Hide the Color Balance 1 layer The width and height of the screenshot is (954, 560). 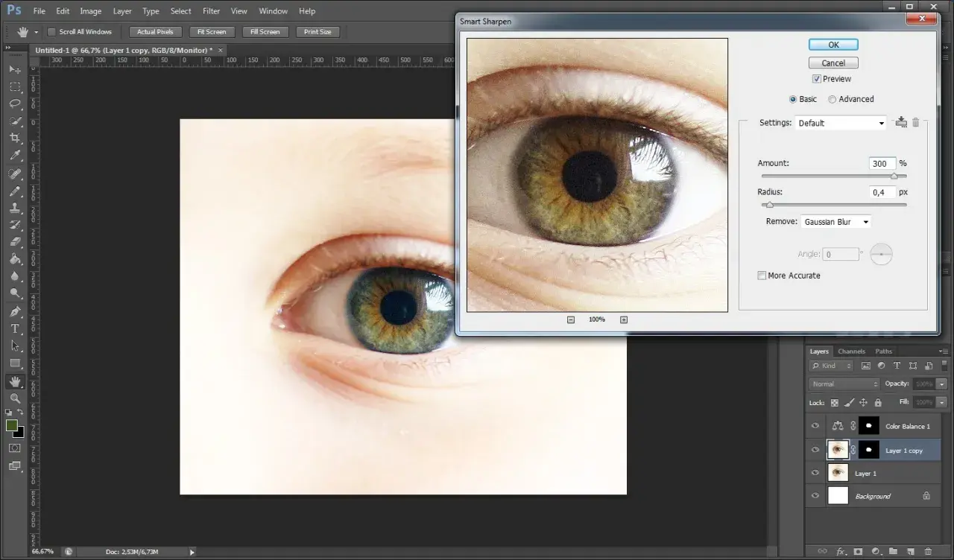(x=815, y=426)
